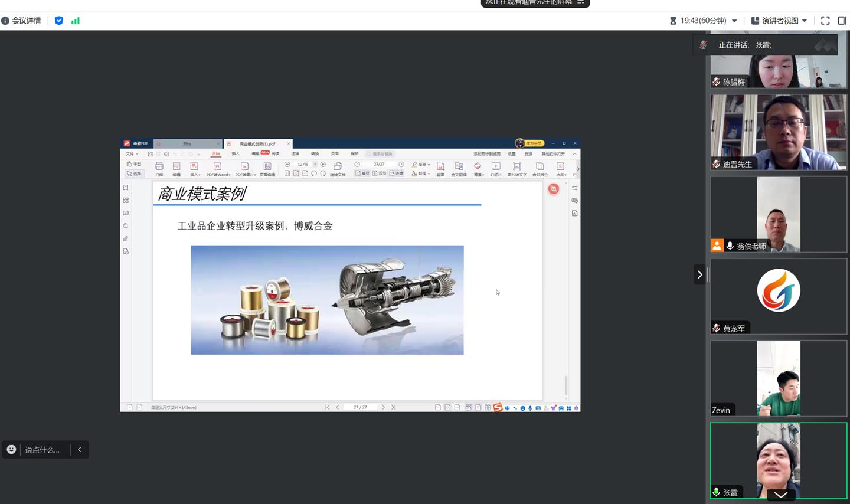The height and width of the screenshot is (504, 850).
Task: Switch to the 插入 ribbon tab
Action: pos(236,154)
